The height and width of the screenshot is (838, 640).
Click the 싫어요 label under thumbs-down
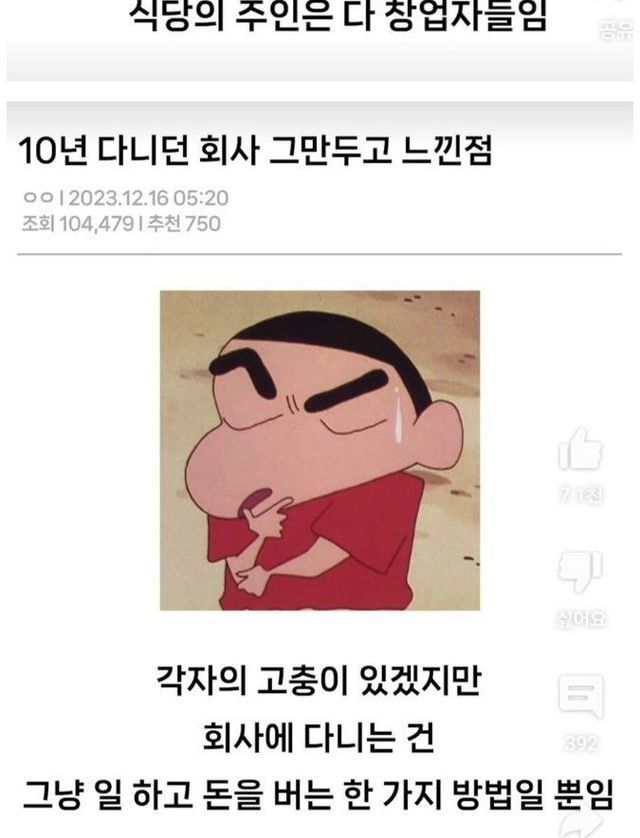[x=581, y=620]
